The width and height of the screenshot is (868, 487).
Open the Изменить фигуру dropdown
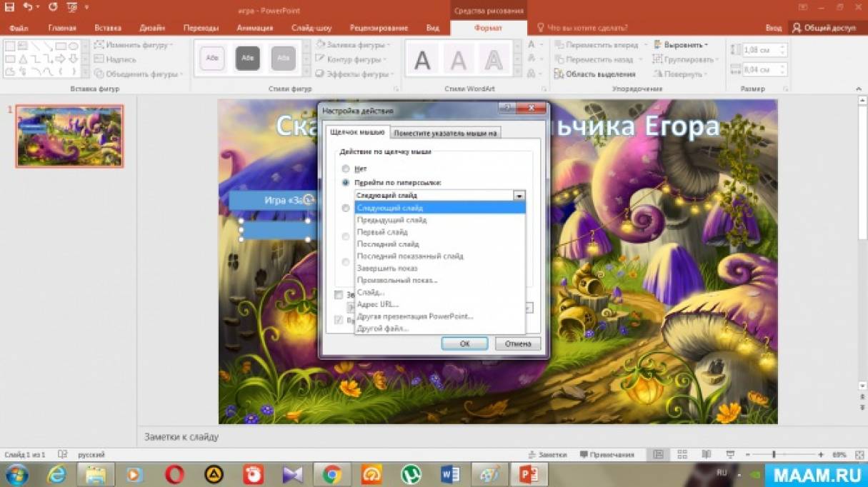tap(133, 44)
